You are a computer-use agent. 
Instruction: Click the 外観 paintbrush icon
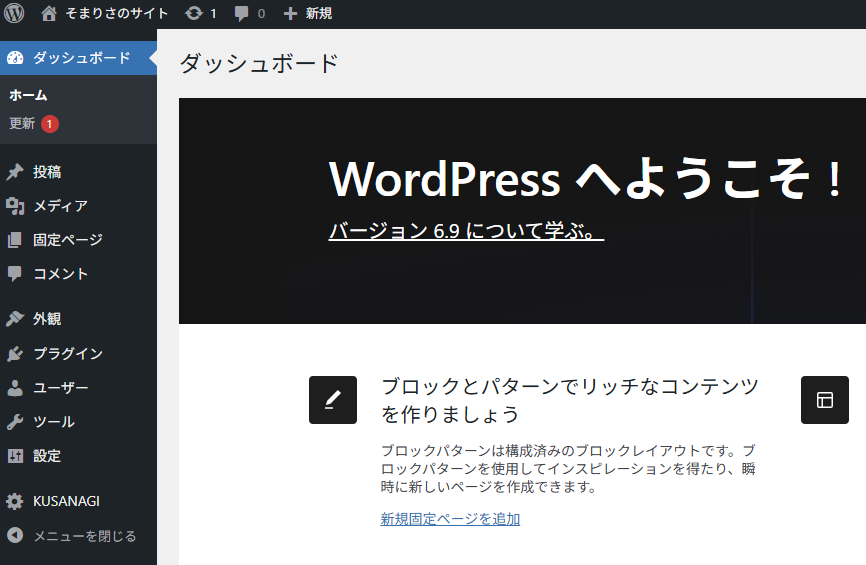coord(15,319)
